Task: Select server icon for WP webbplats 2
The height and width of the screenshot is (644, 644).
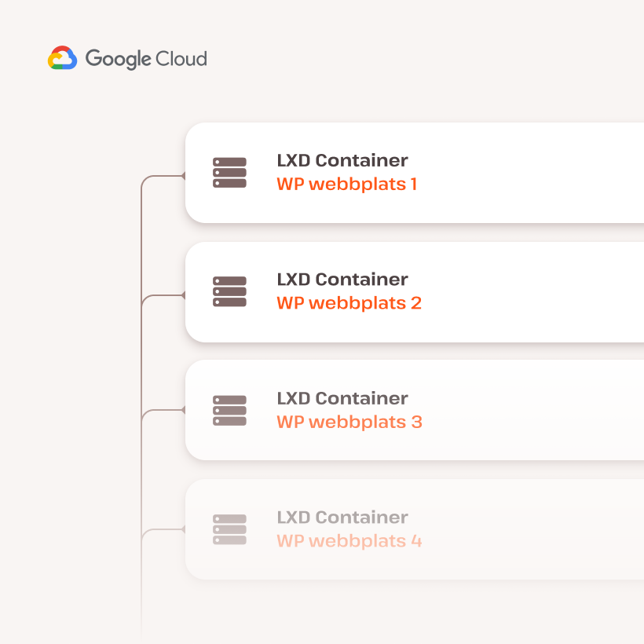Action: click(x=229, y=291)
